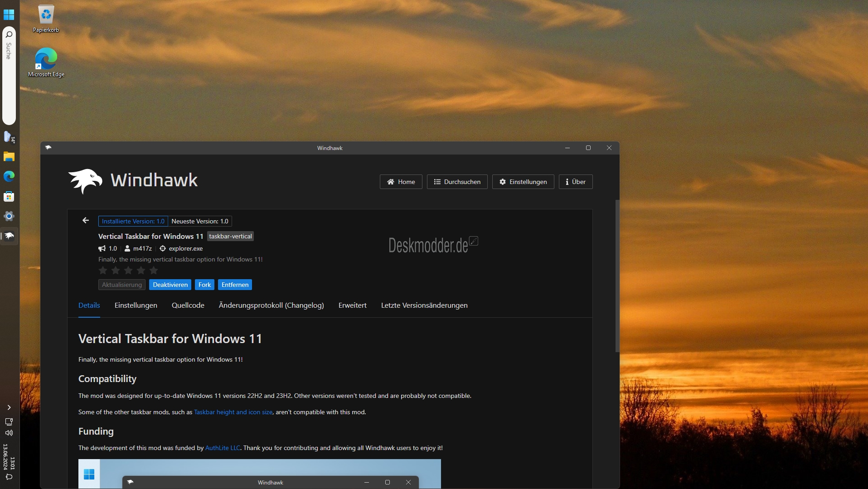Click the volume speaker tray icon
The width and height of the screenshot is (868, 489).
pyautogui.click(x=9, y=433)
